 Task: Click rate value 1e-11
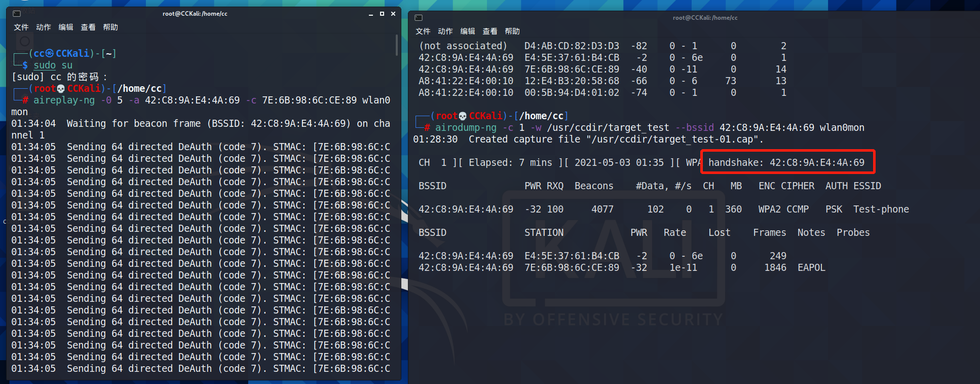click(683, 267)
